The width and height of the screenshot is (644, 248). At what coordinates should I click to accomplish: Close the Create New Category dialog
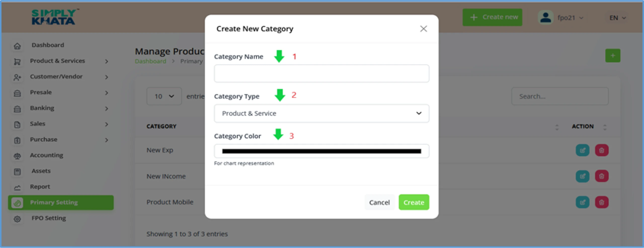tap(424, 29)
